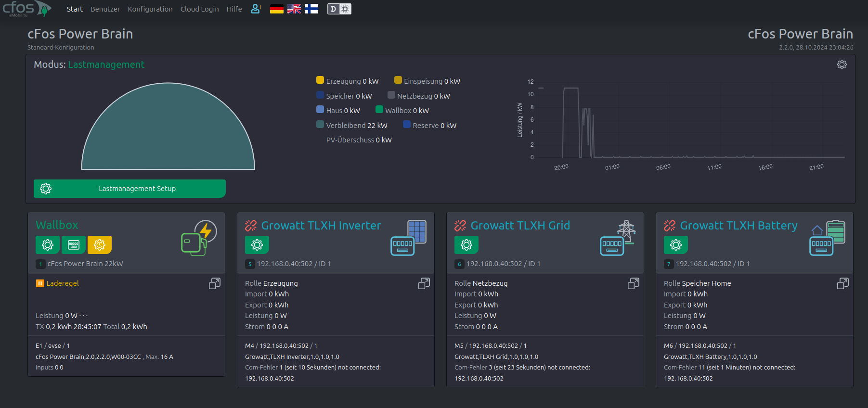Click the Battery storage meter icon
Screen dimensions: 868x408
point(828,238)
